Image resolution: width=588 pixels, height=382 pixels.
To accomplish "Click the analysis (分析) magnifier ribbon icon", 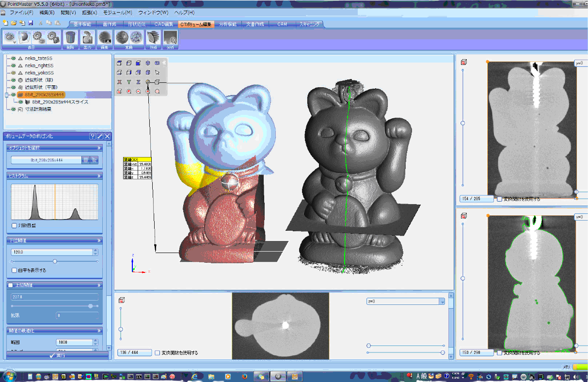I will [x=170, y=38].
